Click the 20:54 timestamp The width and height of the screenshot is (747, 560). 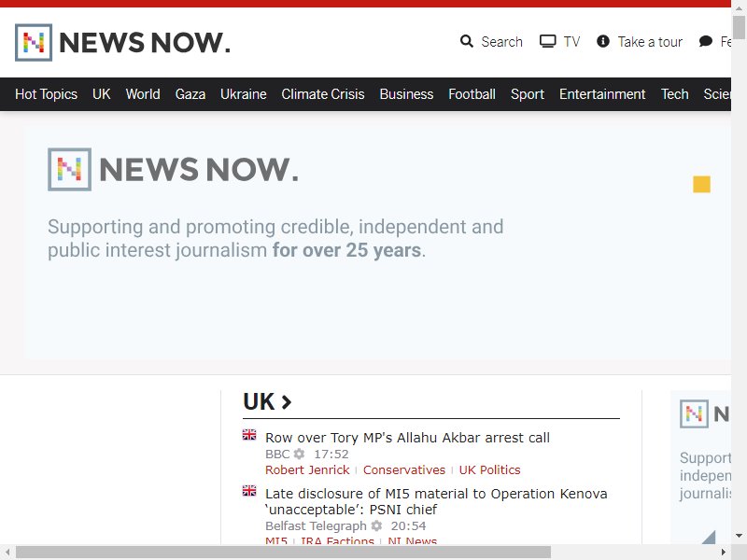click(x=408, y=525)
